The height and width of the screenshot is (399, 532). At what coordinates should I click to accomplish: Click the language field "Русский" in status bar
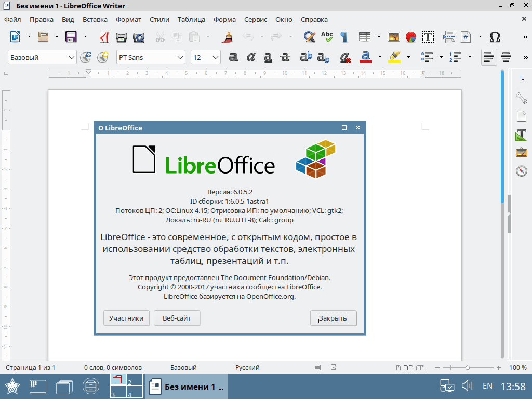pyautogui.click(x=247, y=368)
